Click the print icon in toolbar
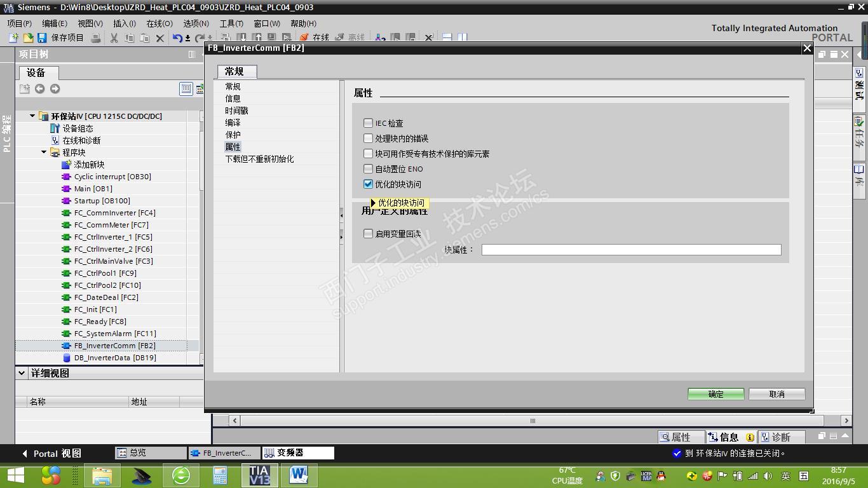 click(x=96, y=38)
